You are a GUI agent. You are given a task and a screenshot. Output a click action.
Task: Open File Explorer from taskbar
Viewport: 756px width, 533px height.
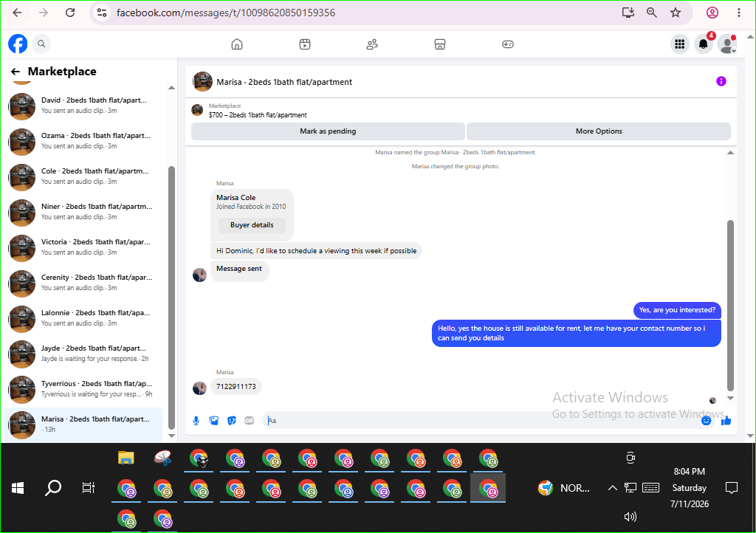point(126,458)
